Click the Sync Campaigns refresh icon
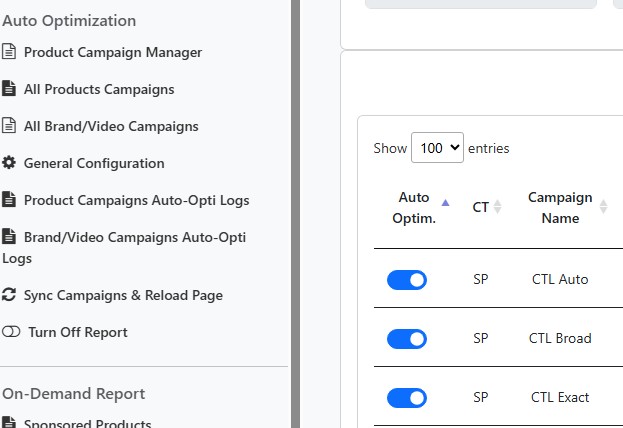Image resolution: width=623 pixels, height=428 pixels. pyautogui.click(x=9, y=295)
